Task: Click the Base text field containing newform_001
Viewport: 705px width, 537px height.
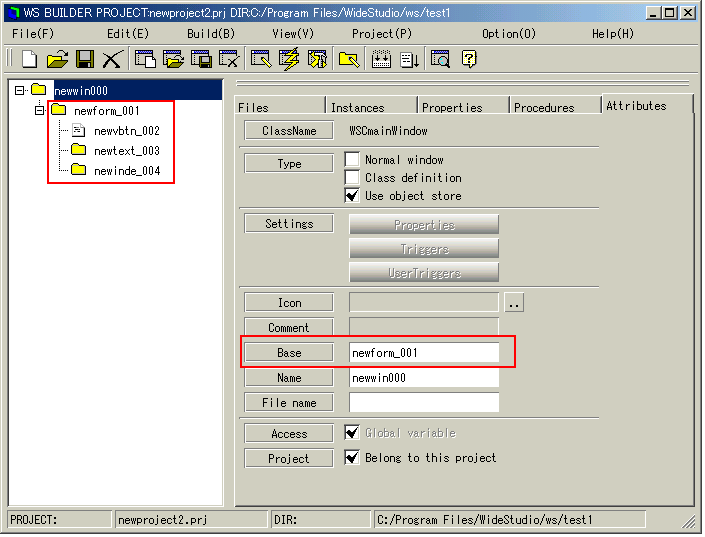Action: tap(423, 353)
